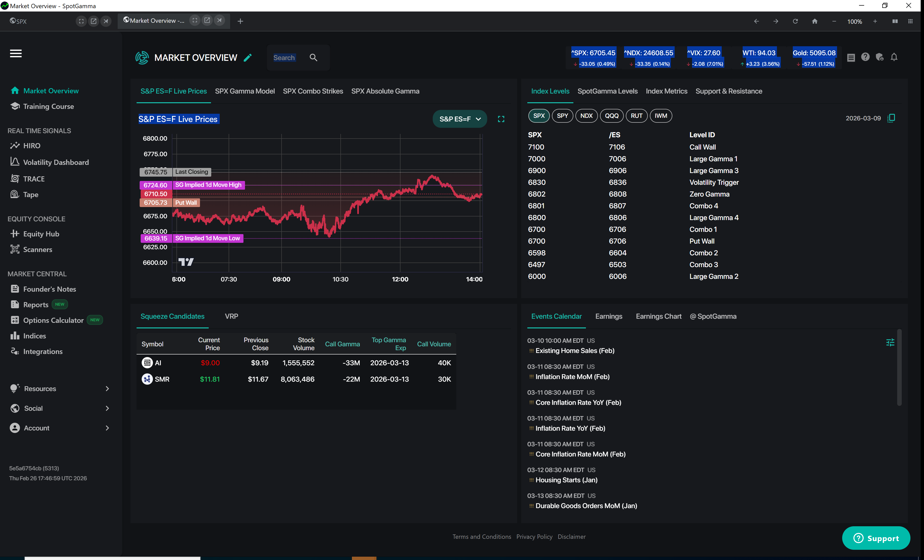The width and height of the screenshot is (924, 560).
Task: Expand the ES=F chart to fullscreen
Action: [x=501, y=119]
